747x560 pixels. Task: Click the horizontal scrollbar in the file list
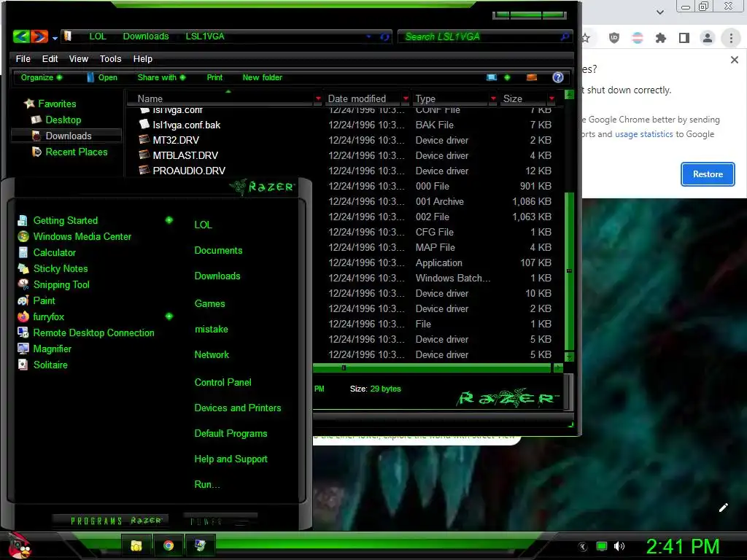(x=432, y=367)
